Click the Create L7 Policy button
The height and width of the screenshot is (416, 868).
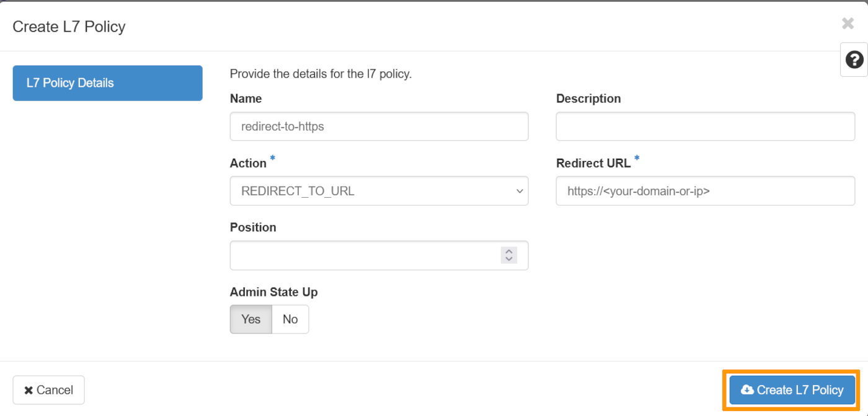tap(791, 390)
